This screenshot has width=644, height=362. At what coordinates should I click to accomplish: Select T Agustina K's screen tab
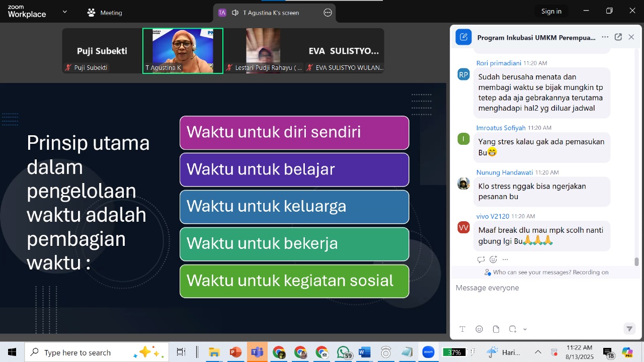point(270,13)
